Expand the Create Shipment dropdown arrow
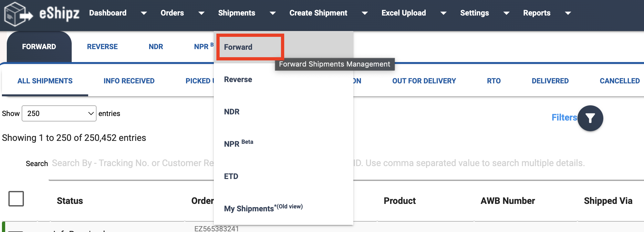The width and height of the screenshot is (644, 232). (x=365, y=13)
